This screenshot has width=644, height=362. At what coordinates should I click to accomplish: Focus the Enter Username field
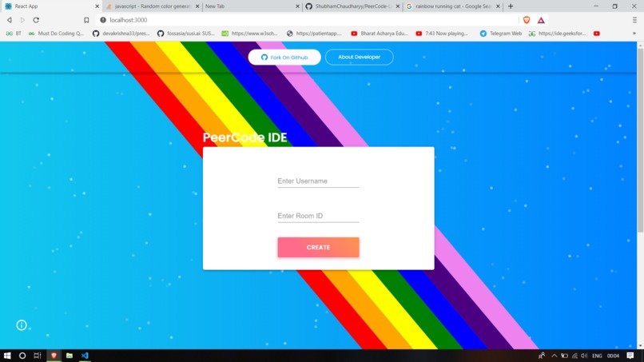tap(318, 181)
